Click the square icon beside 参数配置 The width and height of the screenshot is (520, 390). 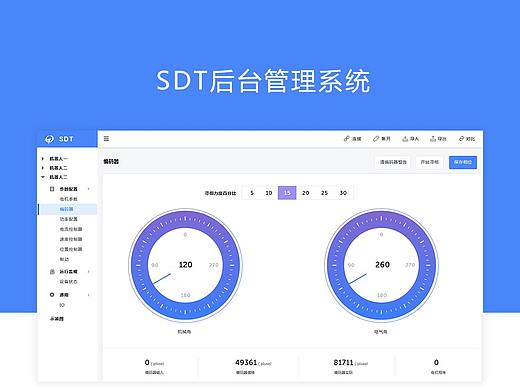click(x=52, y=189)
